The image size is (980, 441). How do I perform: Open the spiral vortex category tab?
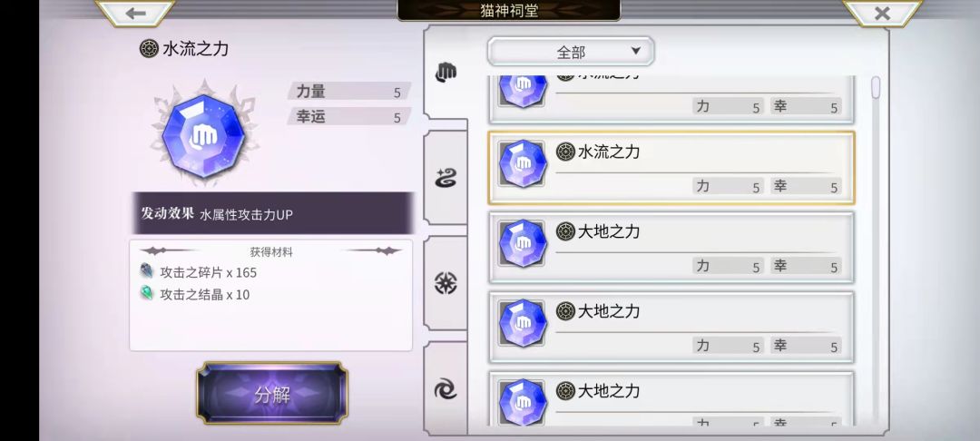(446, 390)
